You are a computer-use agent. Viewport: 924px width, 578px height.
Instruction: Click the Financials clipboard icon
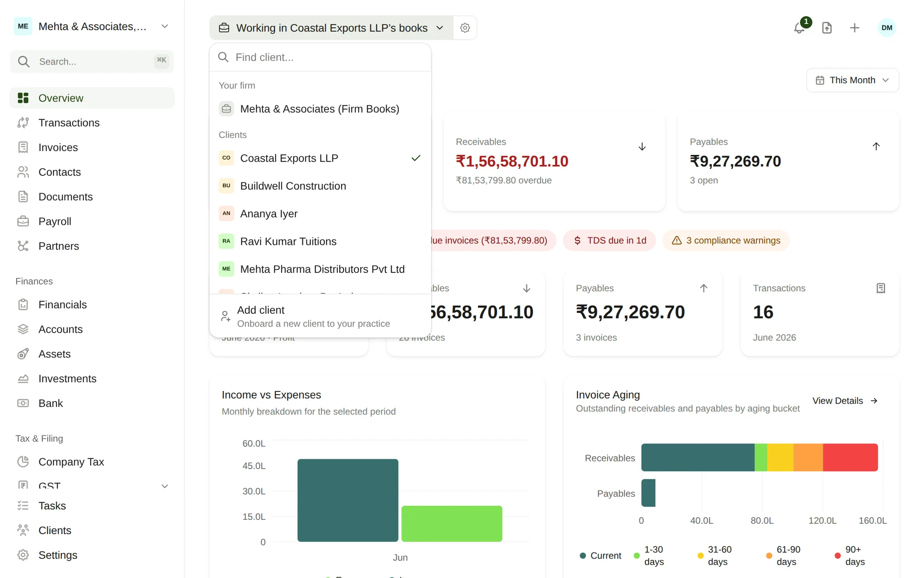pyautogui.click(x=23, y=304)
